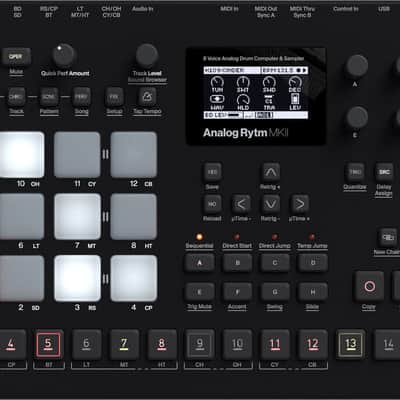
Task: Strike pad 4 CP
Action: (x=134, y=278)
